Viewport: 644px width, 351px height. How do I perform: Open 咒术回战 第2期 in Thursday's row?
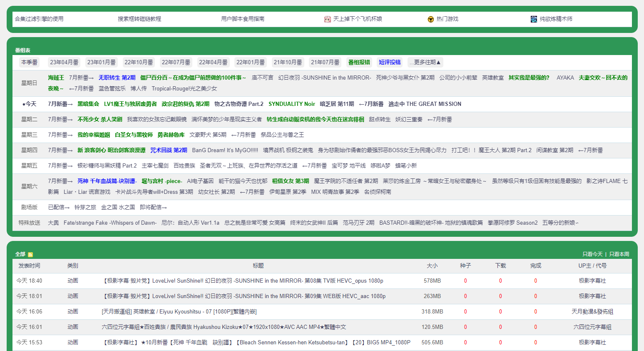[169, 150]
